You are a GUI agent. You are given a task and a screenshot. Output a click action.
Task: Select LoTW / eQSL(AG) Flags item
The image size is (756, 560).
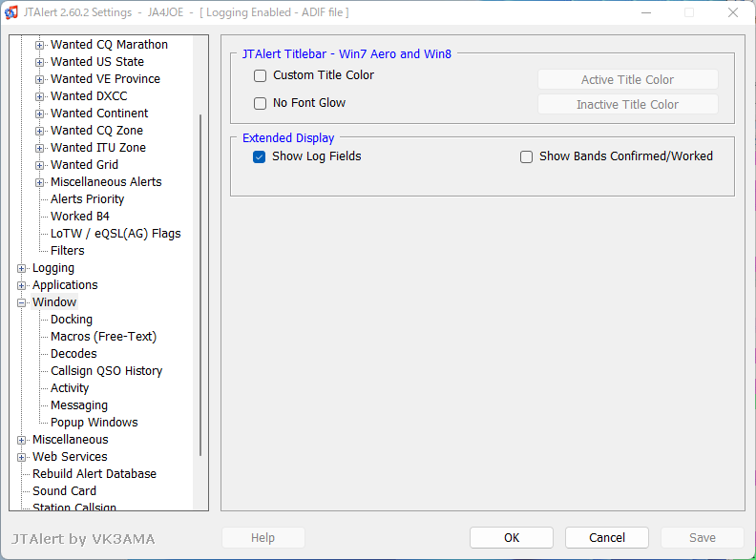click(115, 234)
